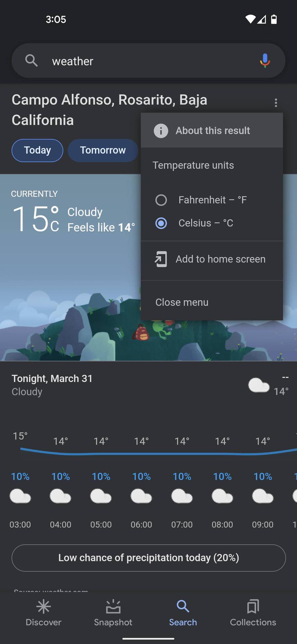This screenshot has height=644, width=297.
Task: Tap the magnifying glass search icon
Action: coord(32,61)
